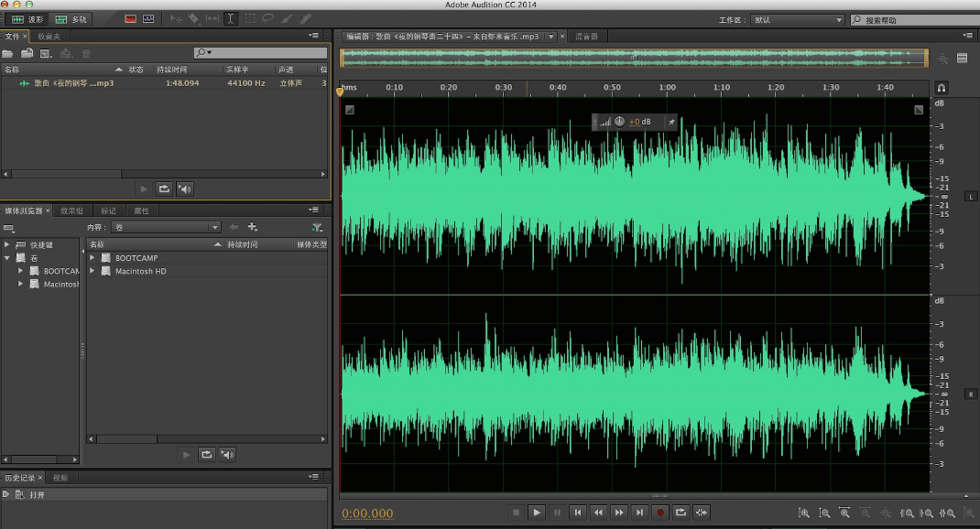The width and height of the screenshot is (980, 529).
Task: Select the Time Selection tool in toolbar
Action: coord(230,18)
